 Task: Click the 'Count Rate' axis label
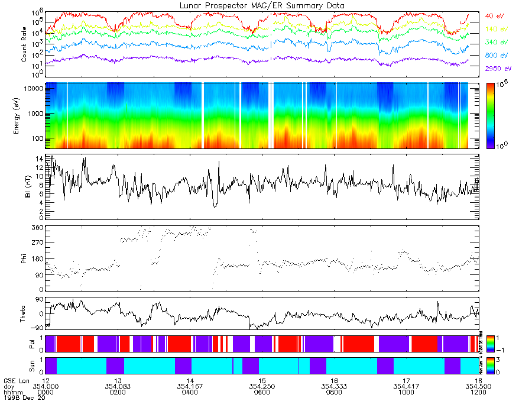pos(24,44)
